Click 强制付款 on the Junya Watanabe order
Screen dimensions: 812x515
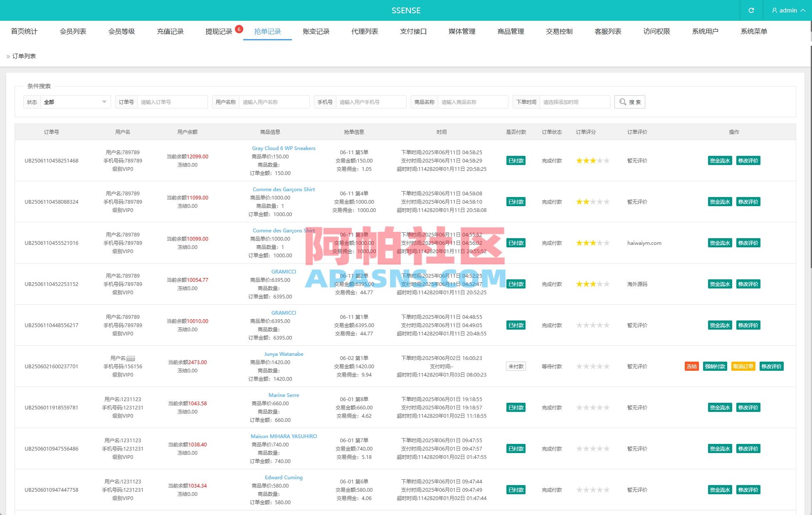click(715, 366)
